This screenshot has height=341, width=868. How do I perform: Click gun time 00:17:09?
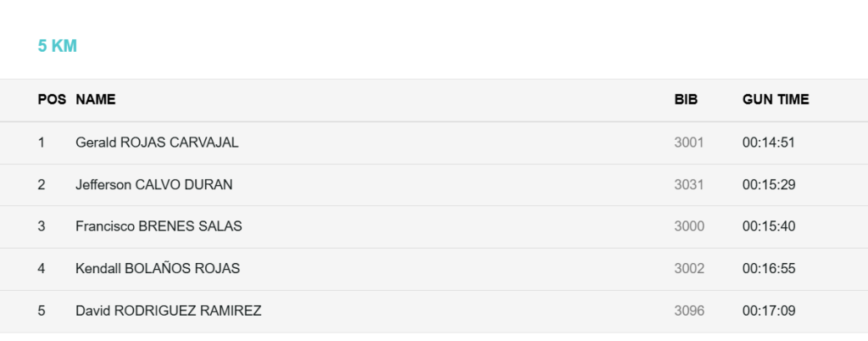pyautogui.click(x=768, y=310)
